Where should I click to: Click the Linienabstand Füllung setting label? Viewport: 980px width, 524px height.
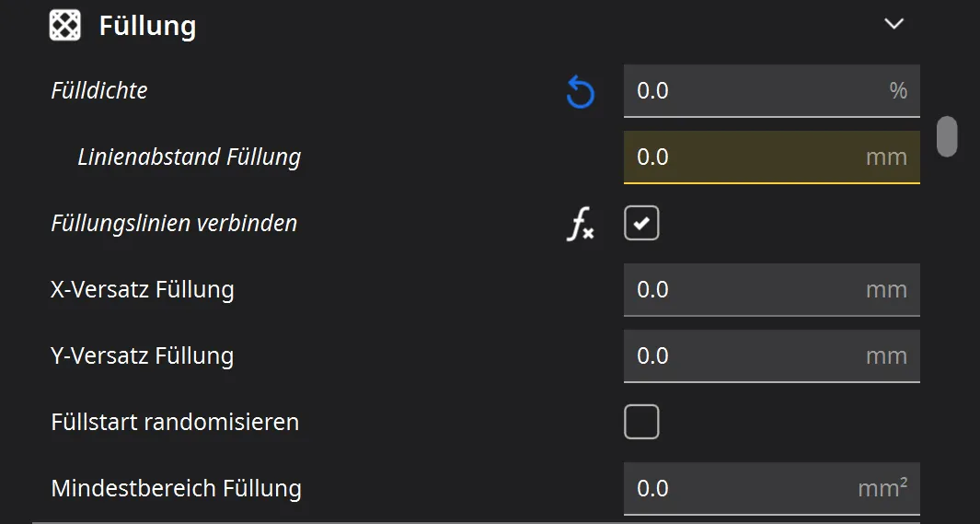pyautogui.click(x=190, y=157)
